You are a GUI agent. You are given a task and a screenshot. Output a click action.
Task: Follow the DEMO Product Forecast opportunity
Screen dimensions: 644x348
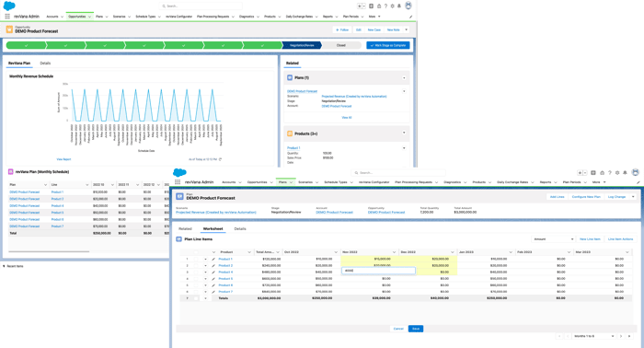(341, 29)
